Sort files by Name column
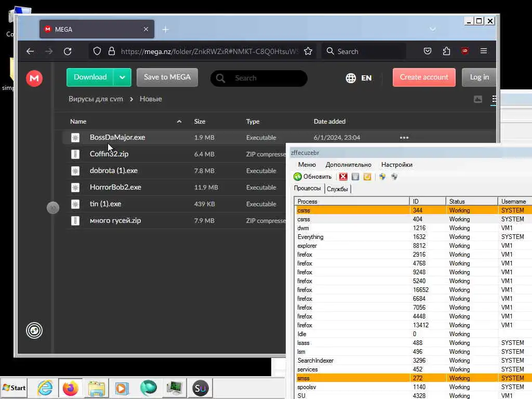Screen dimensions: 532x399 coord(78,122)
